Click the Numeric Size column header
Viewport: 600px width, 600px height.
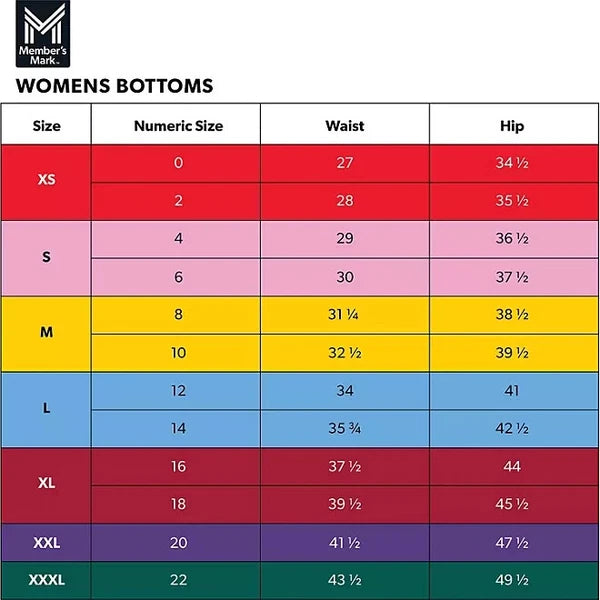point(178,126)
